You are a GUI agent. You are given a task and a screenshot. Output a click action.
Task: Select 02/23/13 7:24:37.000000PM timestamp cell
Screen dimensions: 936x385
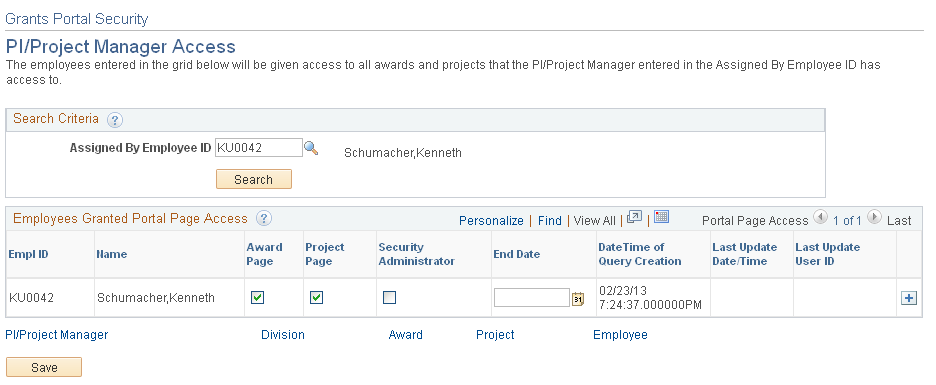650,298
